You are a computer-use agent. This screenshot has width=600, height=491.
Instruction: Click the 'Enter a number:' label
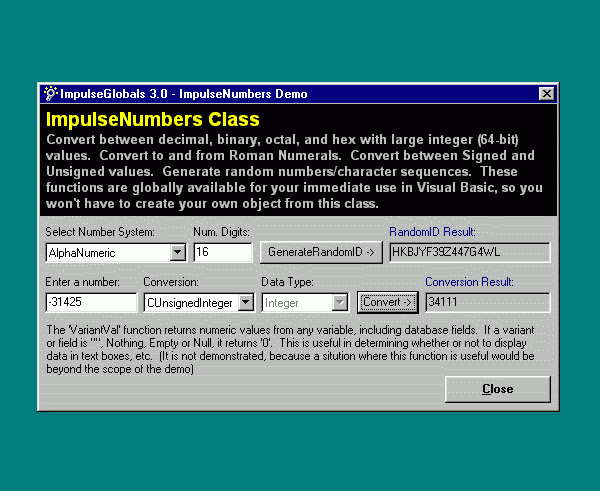click(83, 282)
